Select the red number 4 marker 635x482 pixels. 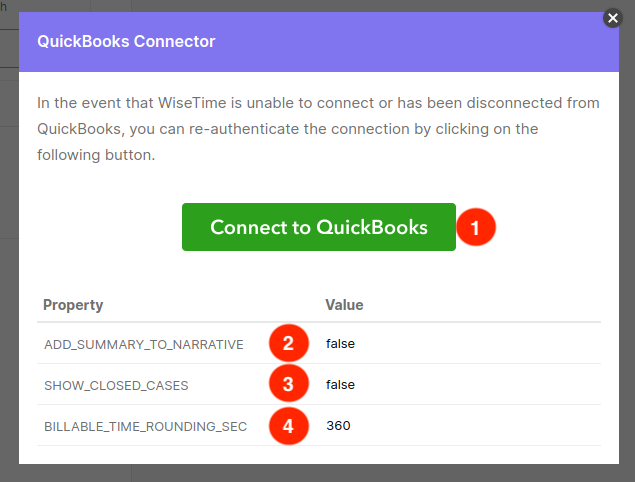tap(289, 426)
